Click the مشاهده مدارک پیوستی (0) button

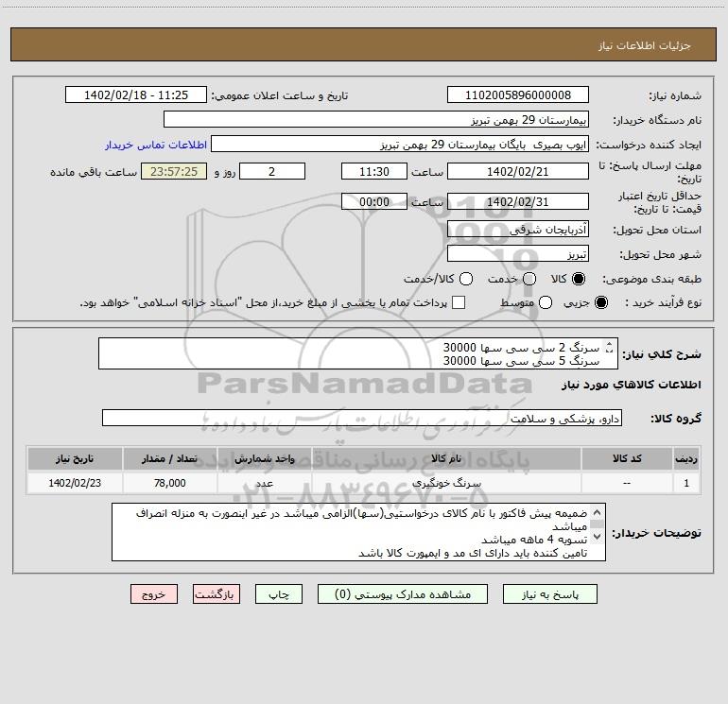click(403, 594)
